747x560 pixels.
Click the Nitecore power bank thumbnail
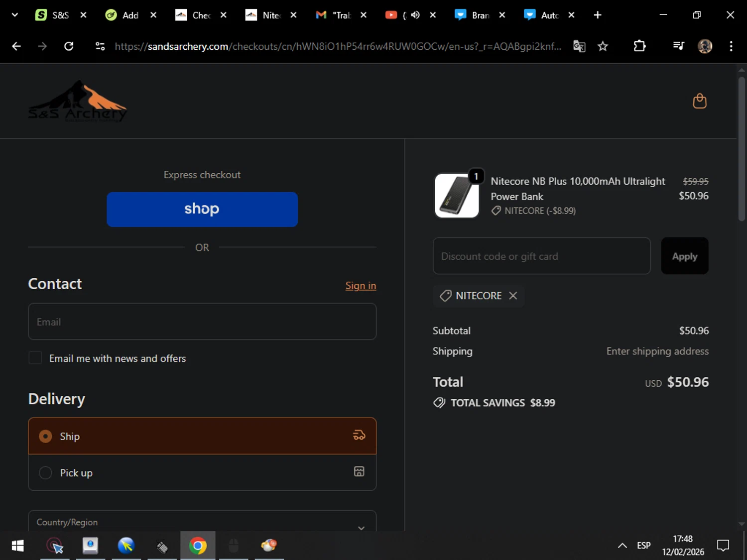tap(457, 196)
